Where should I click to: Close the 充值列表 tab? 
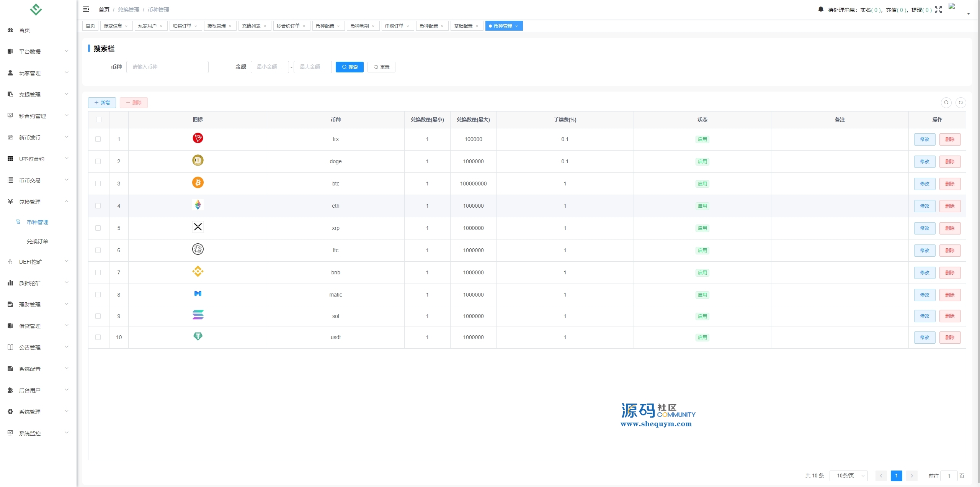[265, 26]
